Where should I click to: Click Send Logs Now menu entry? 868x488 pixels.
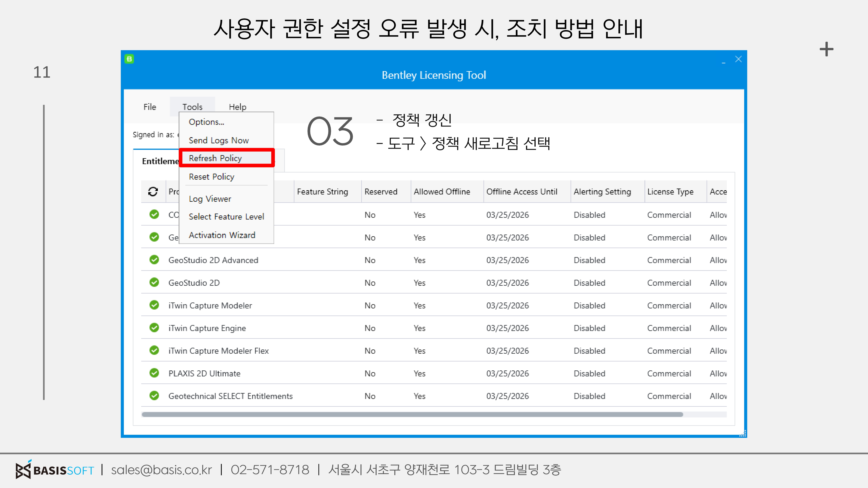click(218, 140)
